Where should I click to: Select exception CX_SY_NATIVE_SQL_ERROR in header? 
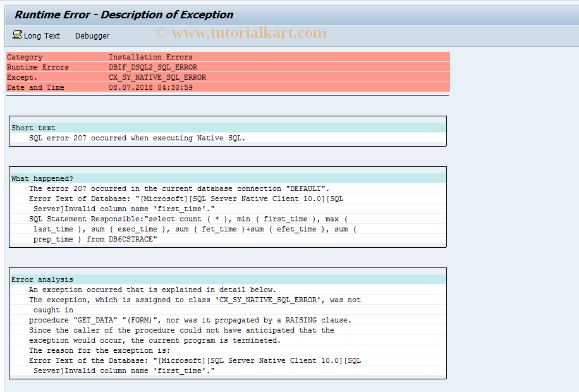tap(157, 77)
